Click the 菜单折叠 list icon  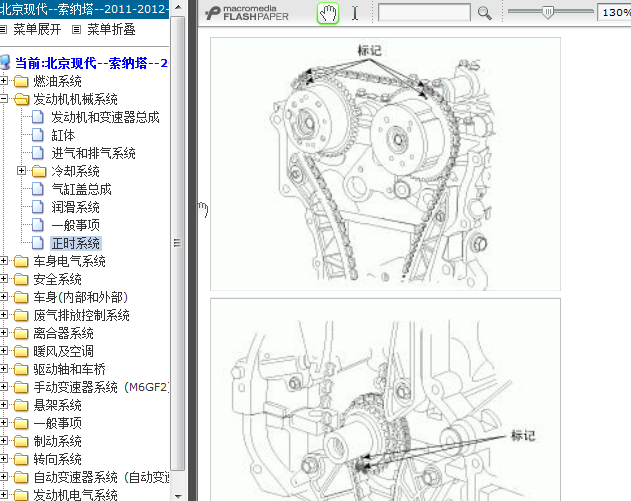pos(76,29)
